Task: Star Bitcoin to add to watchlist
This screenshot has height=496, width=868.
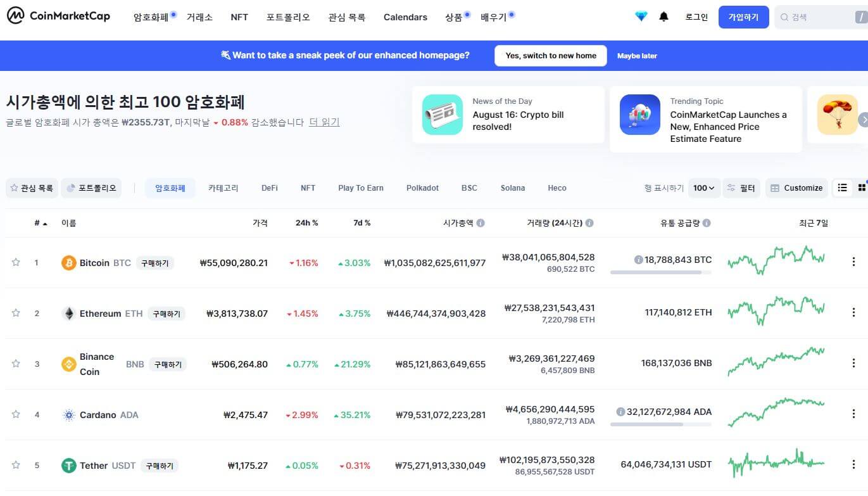Action: pos(16,262)
